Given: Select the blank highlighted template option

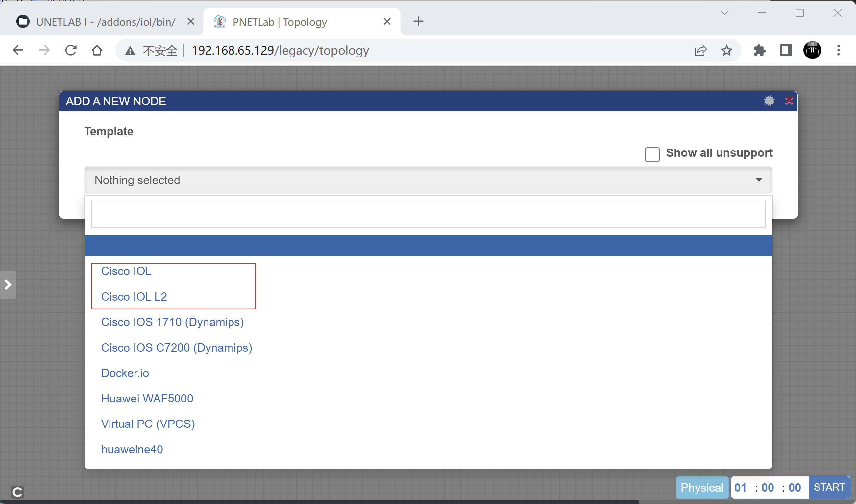Looking at the screenshot, I should click(428, 245).
